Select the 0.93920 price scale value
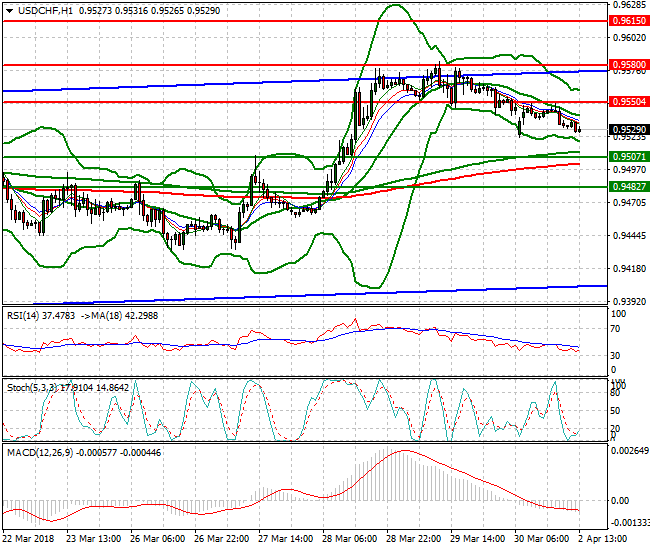Image resolution: width=650 pixels, height=550 pixels. tap(629, 301)
